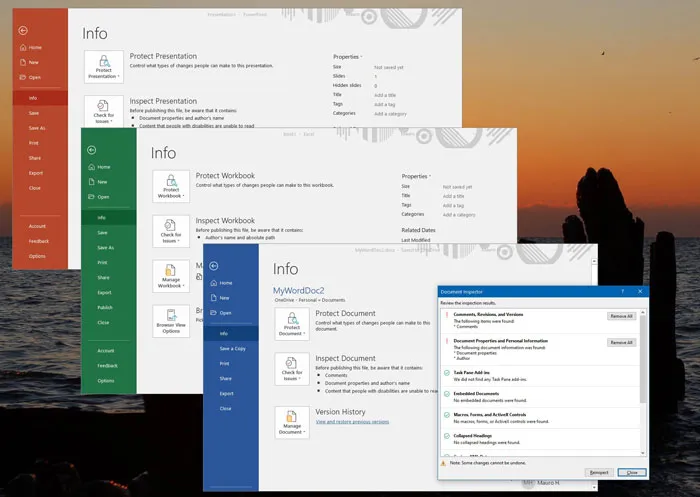700x497 pixels.
Task: Click Open folder icon in Word sidebar
Action: pyautogui.click(x=214, y=313)
